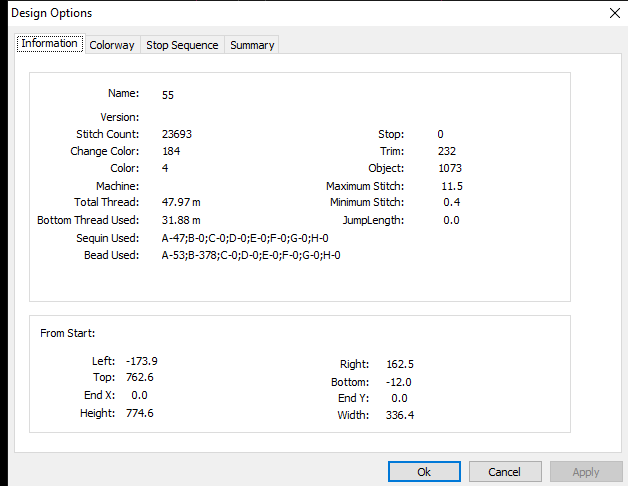Switch to the Colorway tab

point(112,45)
